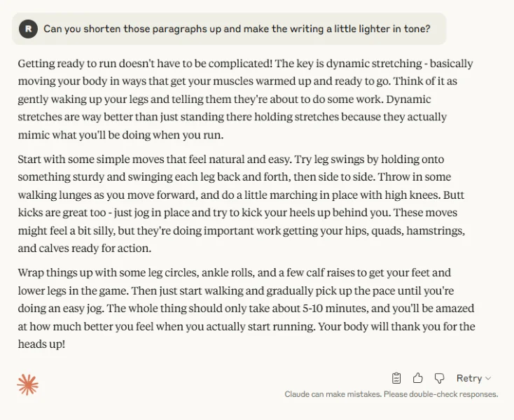Image resolution: width=514 pixels, height=420 pixels.
Task: Expand the chevron next to Retry
Action: 488,379
